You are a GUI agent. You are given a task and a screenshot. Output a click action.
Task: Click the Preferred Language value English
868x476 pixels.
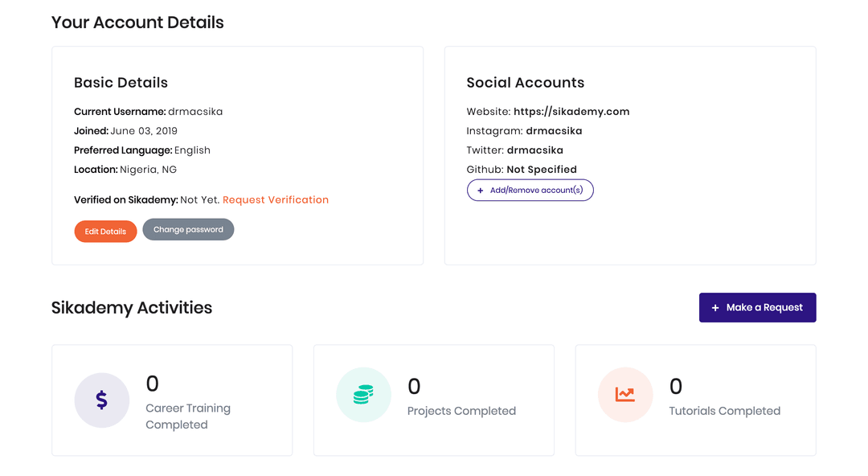coord(192,150)
